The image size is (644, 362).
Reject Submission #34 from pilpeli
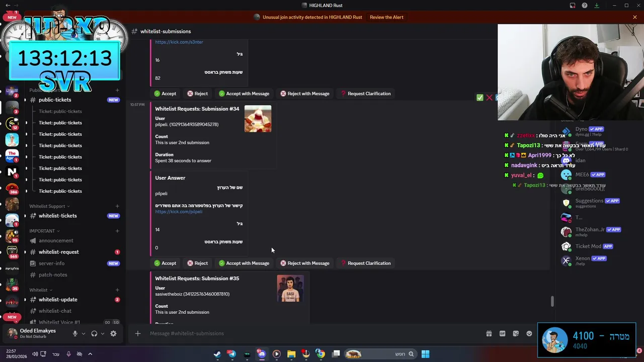[x=197, y=263]
